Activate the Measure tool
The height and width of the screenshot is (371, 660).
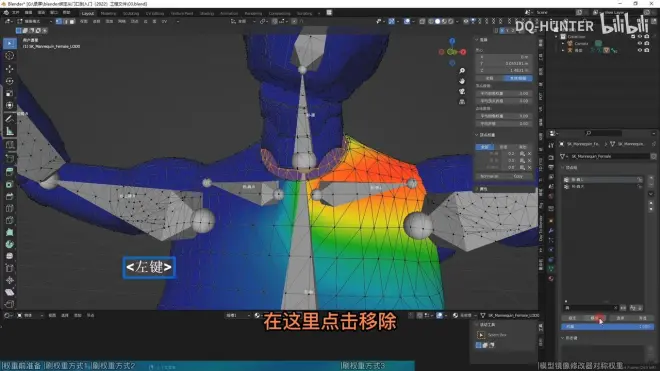[10, 131]
